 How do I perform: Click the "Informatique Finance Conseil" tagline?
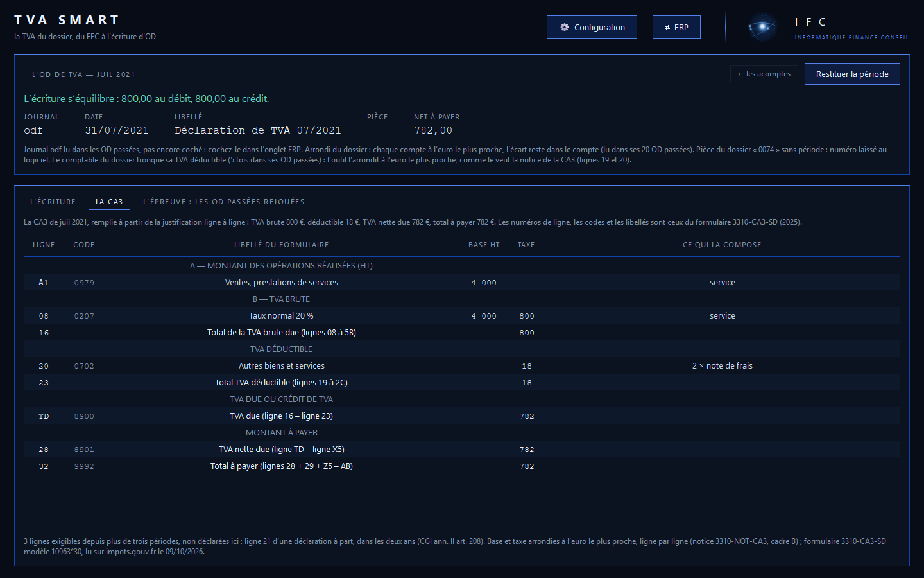(x=851, y=37)
